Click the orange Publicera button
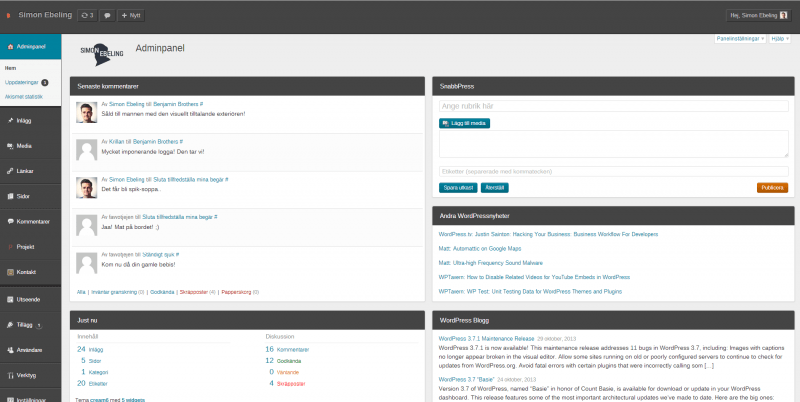Viewport: 800px width, 402px height. [772, 188]
